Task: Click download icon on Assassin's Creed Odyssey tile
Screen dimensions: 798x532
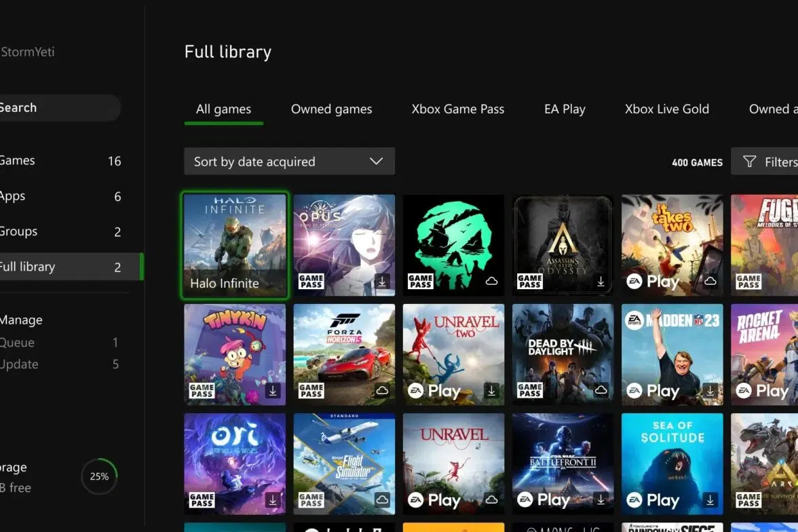Action: tap(601, 282)
